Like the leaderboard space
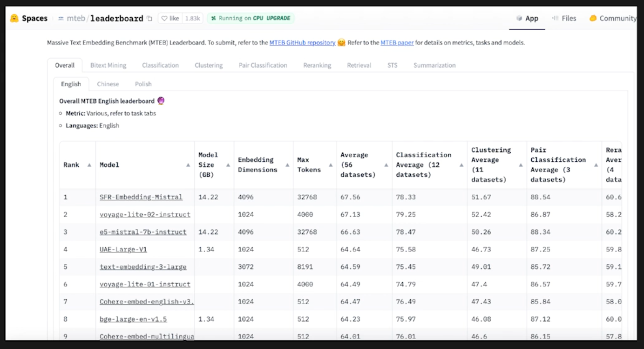The width and height of the screenshot is (644, 349). 170,18
